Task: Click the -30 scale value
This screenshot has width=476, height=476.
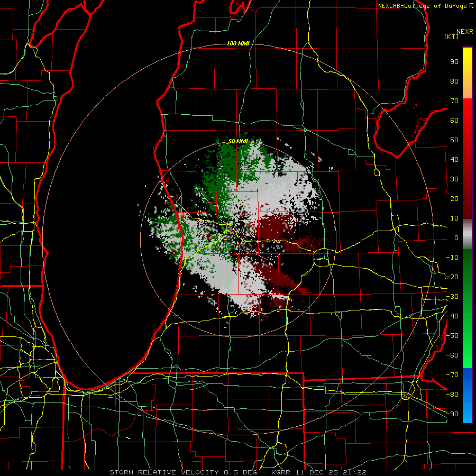Action: 452,297
